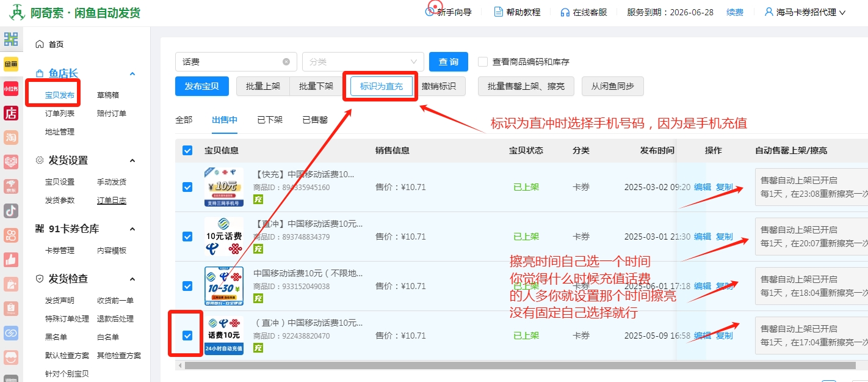
Task: Click the 查询 search button
Action: coord(449,62)
